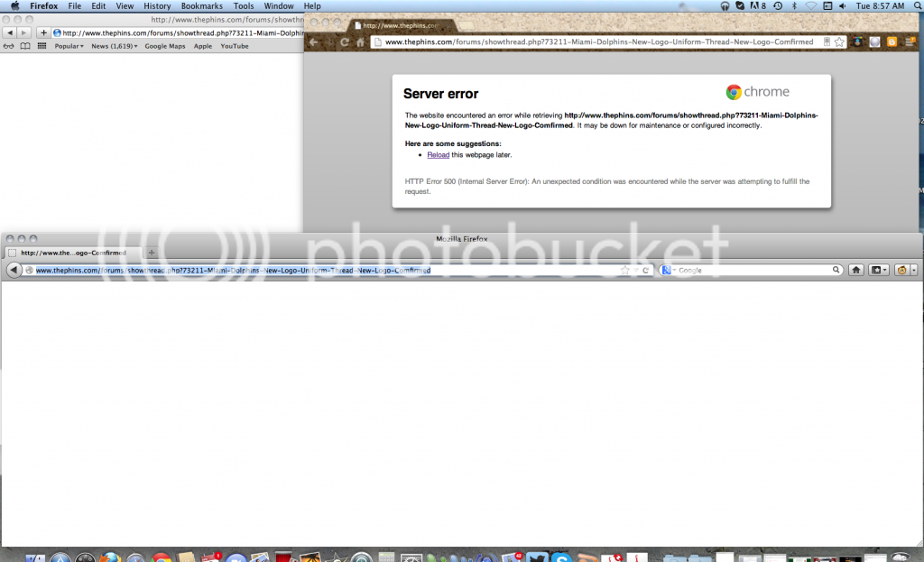
Task: Open Safari bookmarks book icon
Action: 24,46
